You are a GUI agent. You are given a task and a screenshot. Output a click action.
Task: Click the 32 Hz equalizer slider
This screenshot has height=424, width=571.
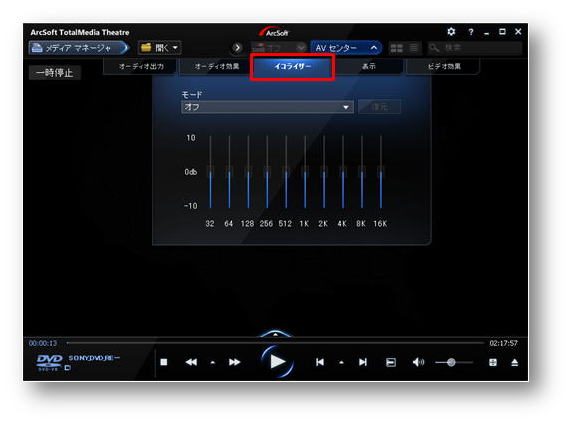tap(210, 172)
